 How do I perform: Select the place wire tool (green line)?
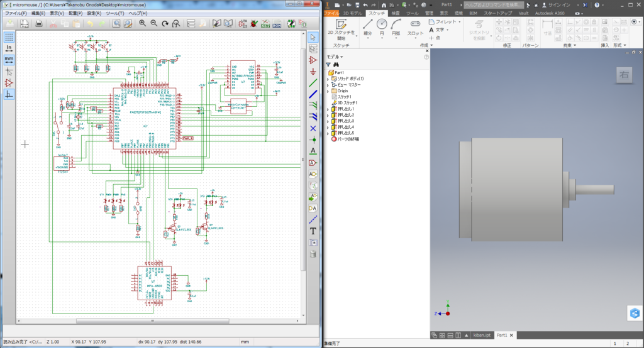tap(313, 83)
